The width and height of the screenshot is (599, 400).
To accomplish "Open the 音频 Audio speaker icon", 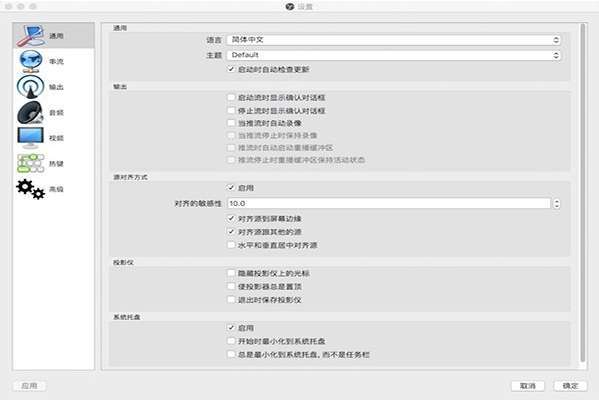I will pos(31,112).
